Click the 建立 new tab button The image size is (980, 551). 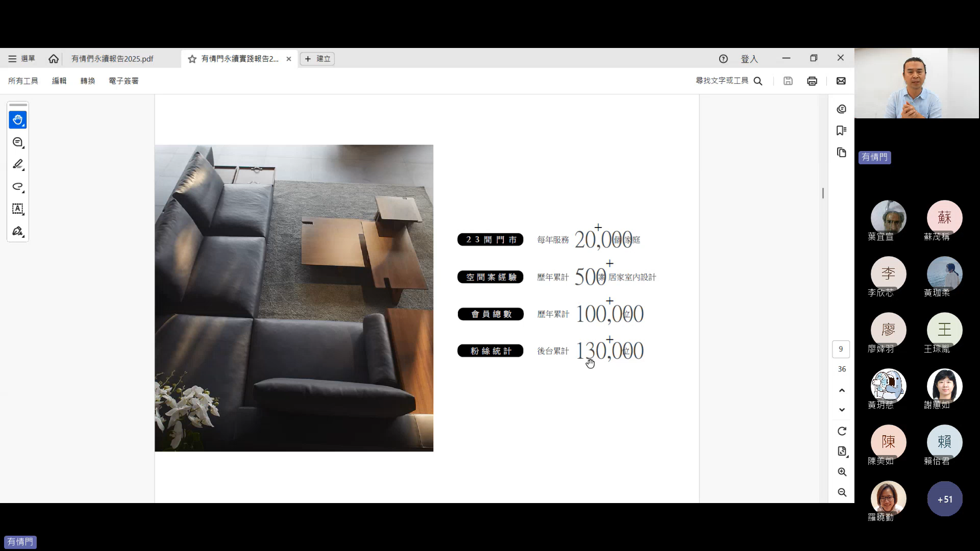pos(317,59)
